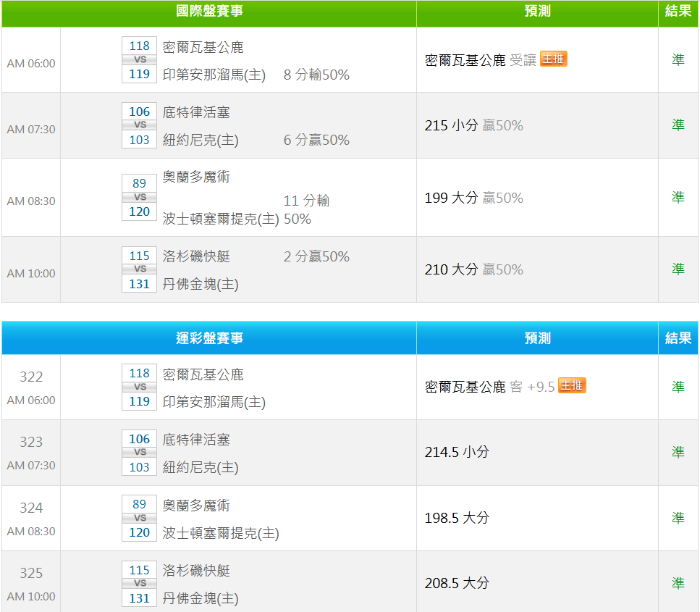Viewport: 700px width, 612px height.
Task: Click the 6 分贏50% handicap text
Action: tap(316, 141)
